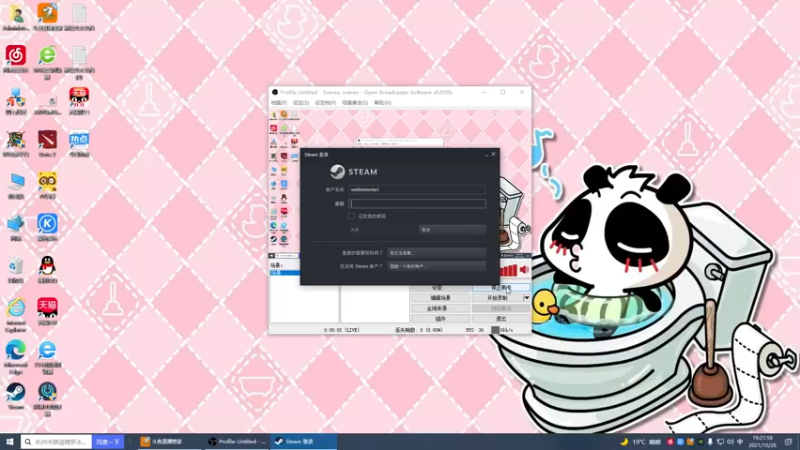Image resolution: width=800 pixels, height=450 pixels.
Task: Click the microphone tray icon
Action: point(710,442)
